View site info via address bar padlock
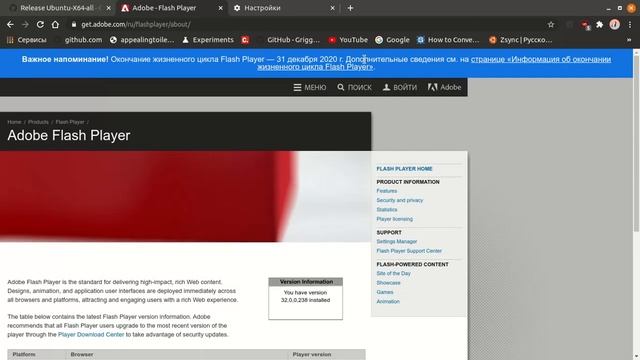640x360 pixels. pyautogui.click(x=74, y=24)
